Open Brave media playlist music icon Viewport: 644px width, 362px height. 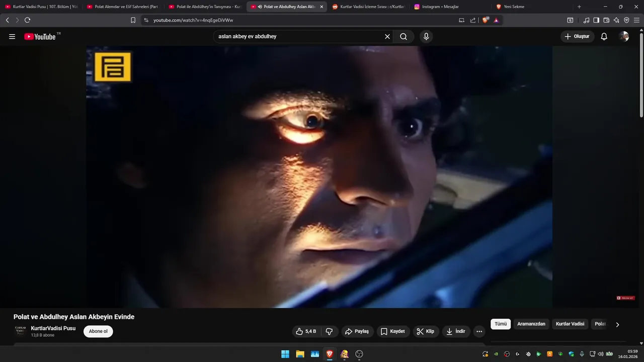coord(586,20)
